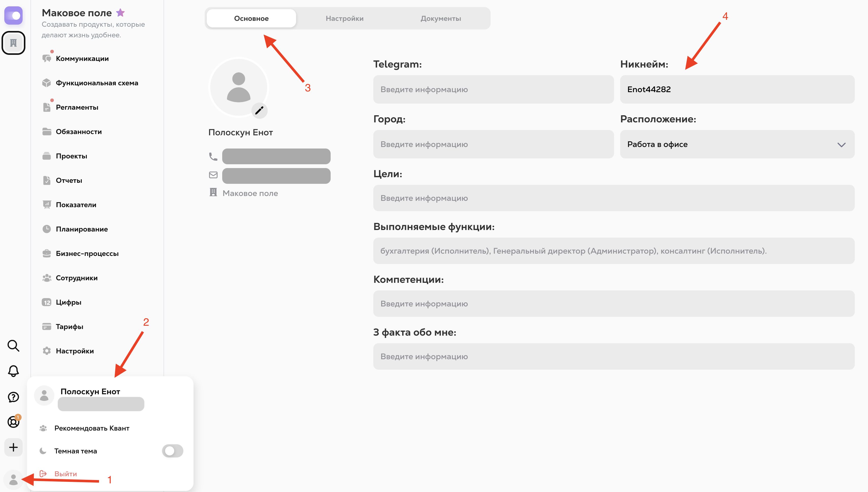Focus the Никнейм field with Enot44282
The width and height of the screenshot is (868, 492).
point(737,90)
